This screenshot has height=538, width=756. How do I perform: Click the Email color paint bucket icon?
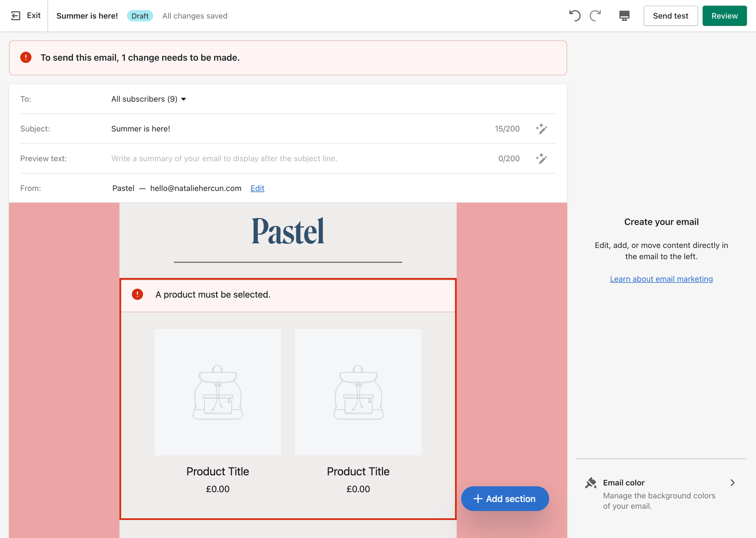591,483
